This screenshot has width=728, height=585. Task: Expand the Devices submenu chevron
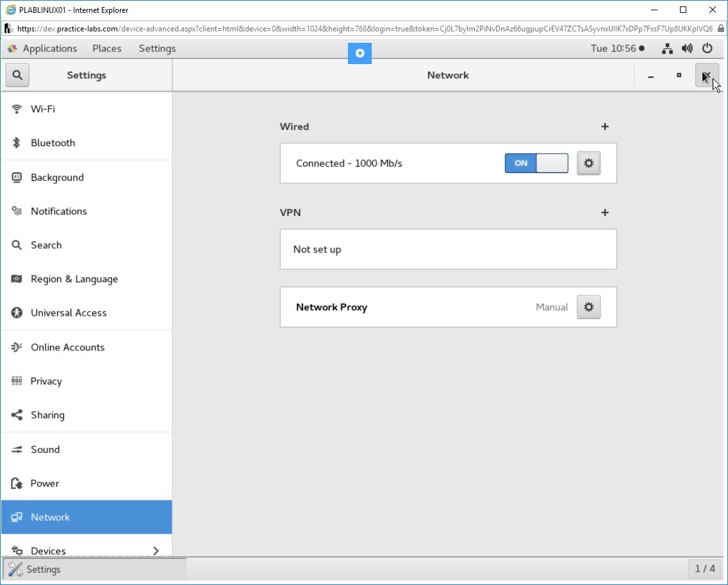156,550
